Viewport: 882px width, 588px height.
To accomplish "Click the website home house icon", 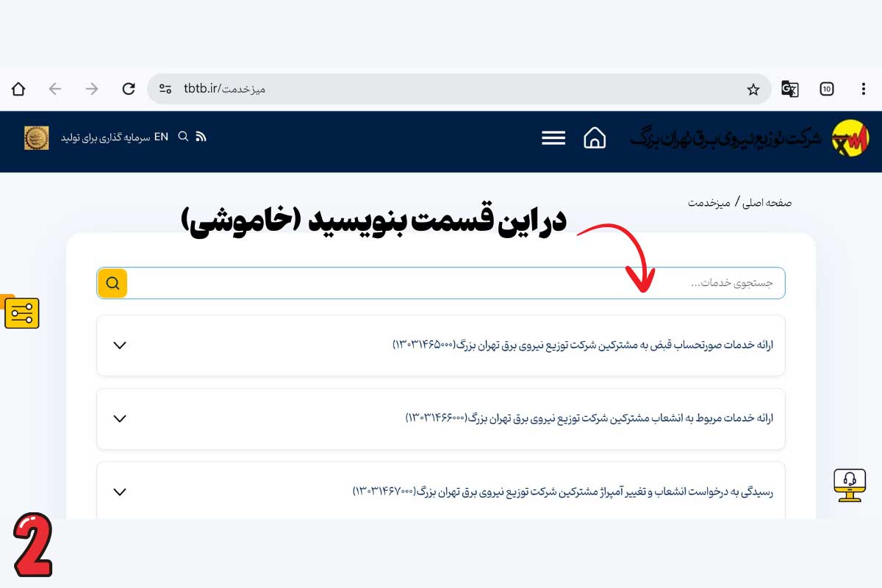I will 595,138.
